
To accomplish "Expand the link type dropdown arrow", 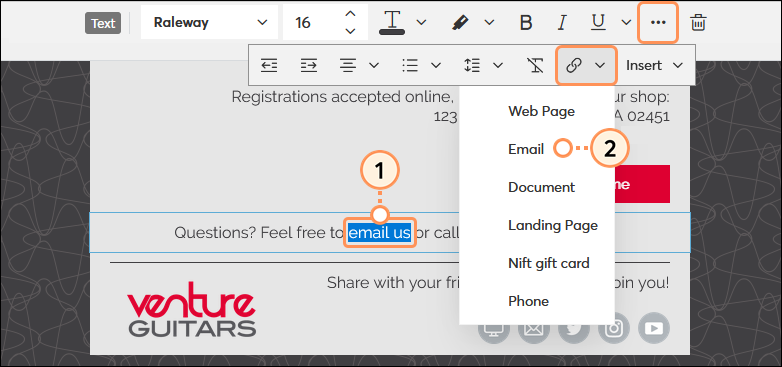I will click(600, 65).
